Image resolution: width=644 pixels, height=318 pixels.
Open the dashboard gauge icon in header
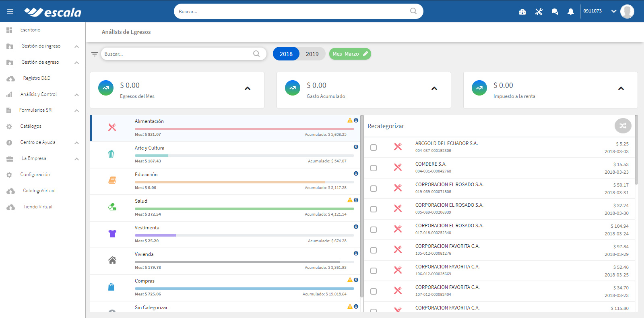522,12
